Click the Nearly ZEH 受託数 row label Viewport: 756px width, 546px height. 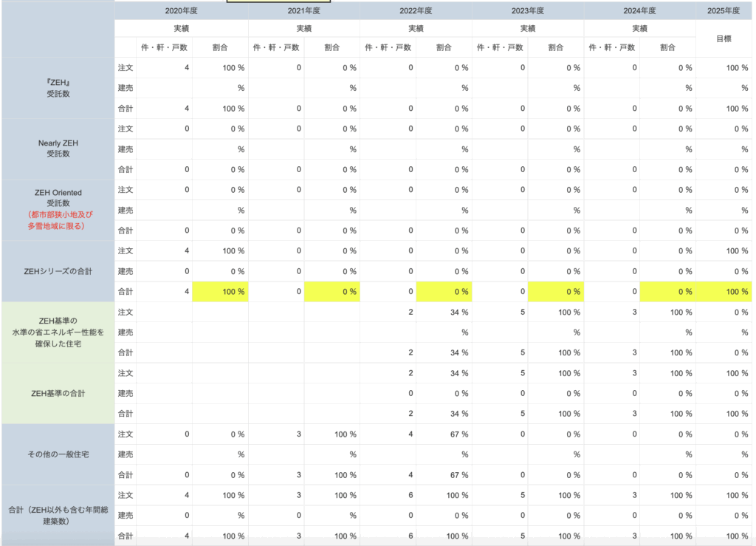[58, 149]
